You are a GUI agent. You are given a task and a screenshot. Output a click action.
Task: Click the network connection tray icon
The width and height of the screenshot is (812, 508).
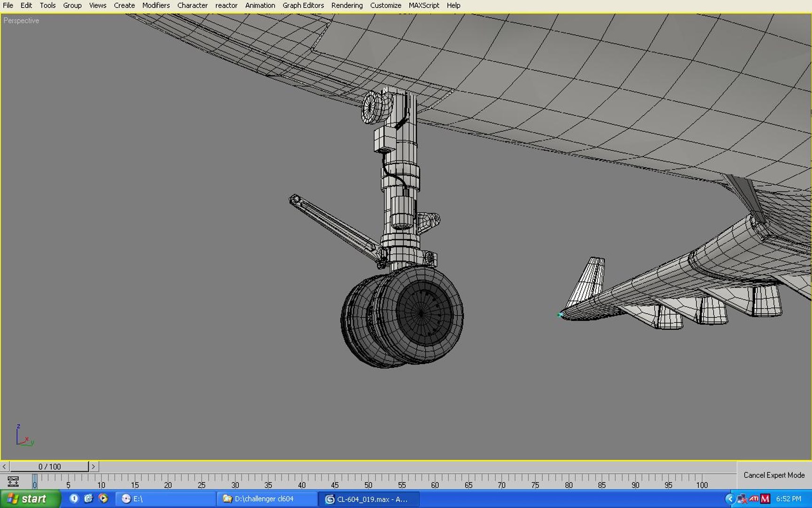pos(742,499)
